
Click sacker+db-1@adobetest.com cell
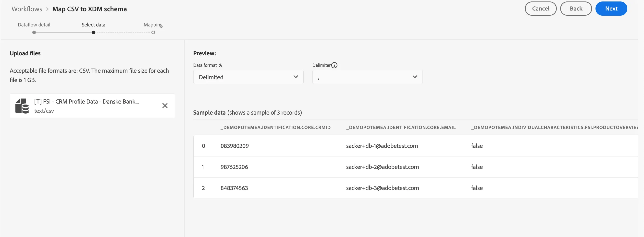pos(382,146)
